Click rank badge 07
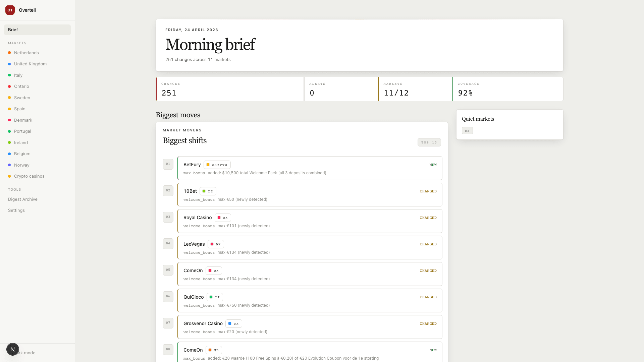 click(x=168, y=323)
